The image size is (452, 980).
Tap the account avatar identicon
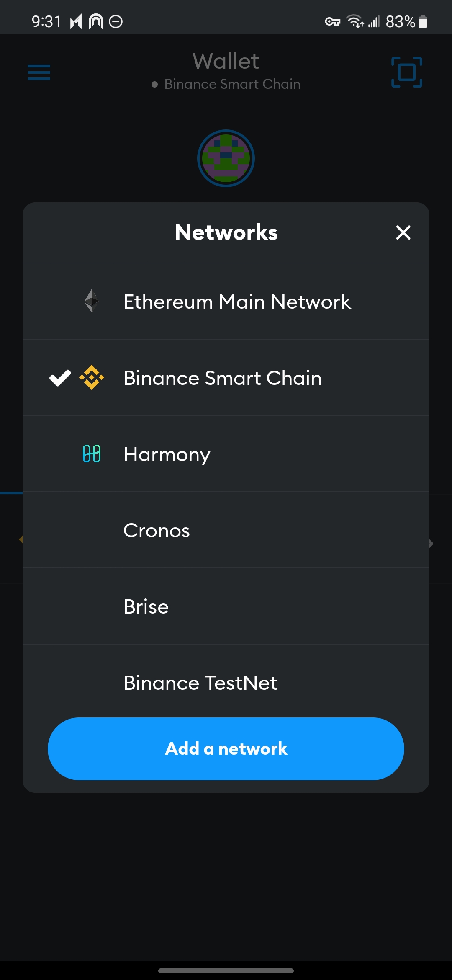(x=226, y=158)
